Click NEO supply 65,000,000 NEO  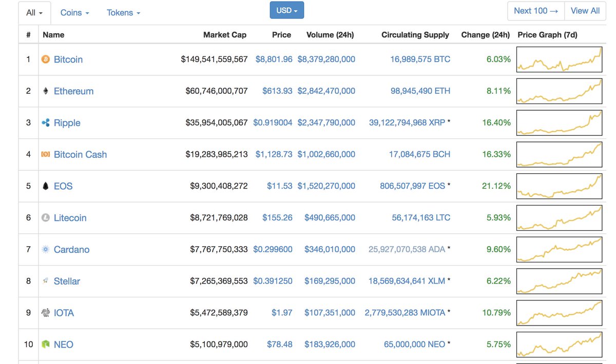(x=415, y=345)
